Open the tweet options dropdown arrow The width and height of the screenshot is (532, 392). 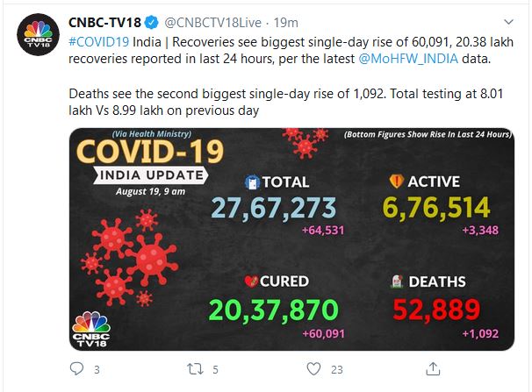point(508,20)
